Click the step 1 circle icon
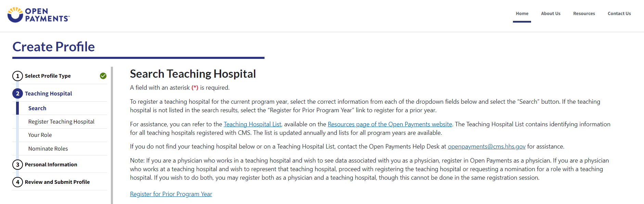Image resolution: width=644 pixels, height=204 pixels. click(x=18, y=76)
